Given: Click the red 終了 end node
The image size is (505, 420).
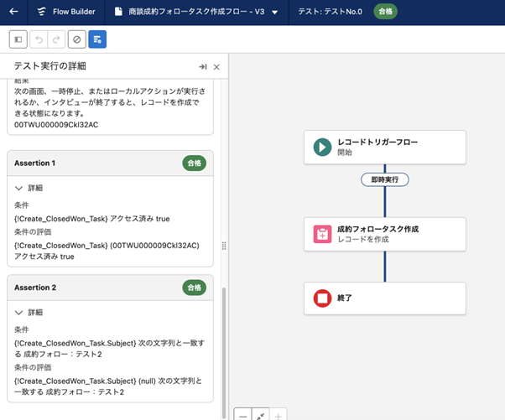Looking at the screenshot, I should click(x=322, y=298).
